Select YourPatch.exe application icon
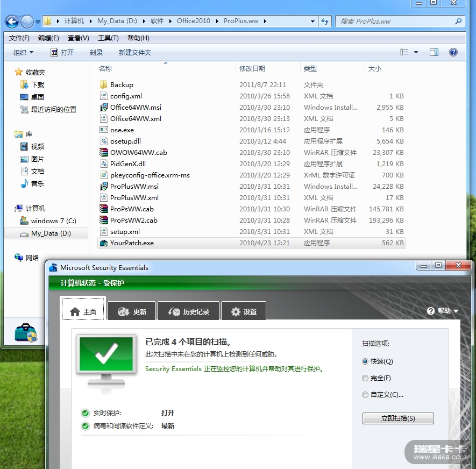476x469 pixels. click(x=103, y=243)
